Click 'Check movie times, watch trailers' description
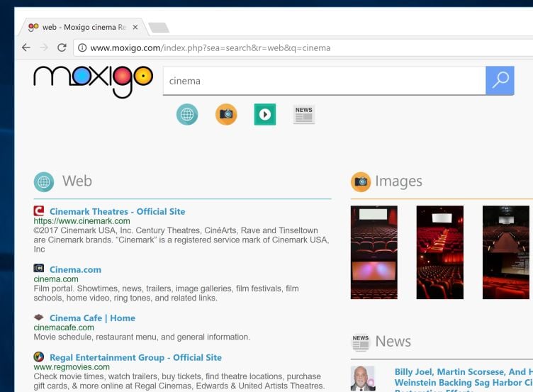533x392 pixels. 179,381
